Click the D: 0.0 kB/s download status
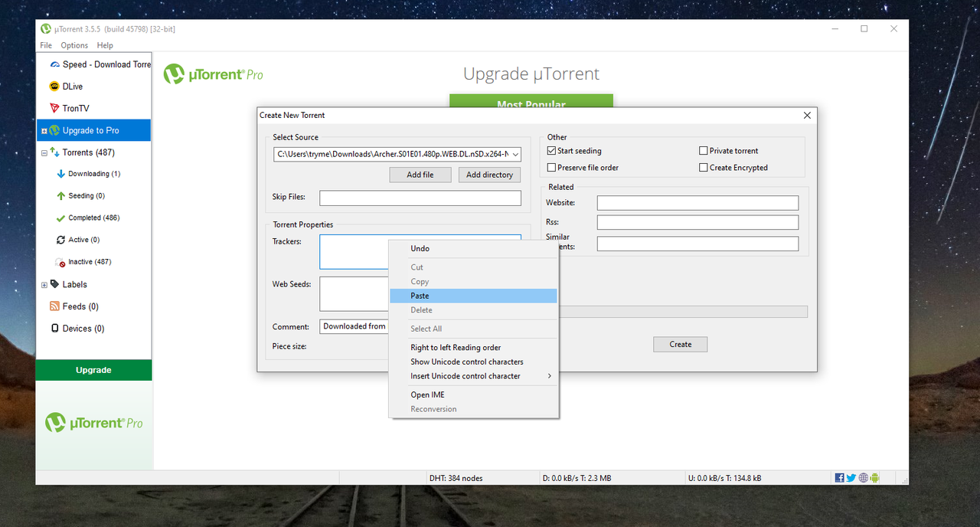980x527 pixels. pyautogui.click(x=577, y=478)
